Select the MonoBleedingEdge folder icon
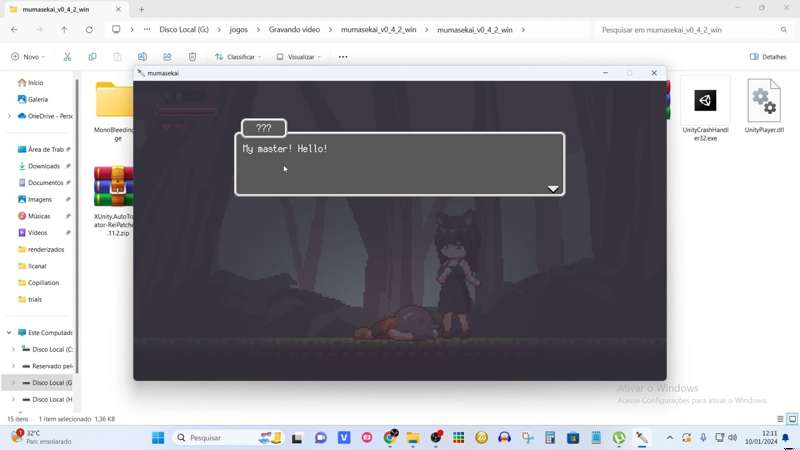 [114, 99]
